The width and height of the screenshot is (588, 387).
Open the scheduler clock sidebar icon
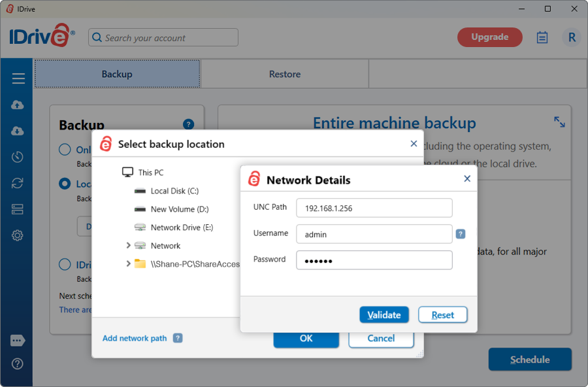tap(17, 157)
